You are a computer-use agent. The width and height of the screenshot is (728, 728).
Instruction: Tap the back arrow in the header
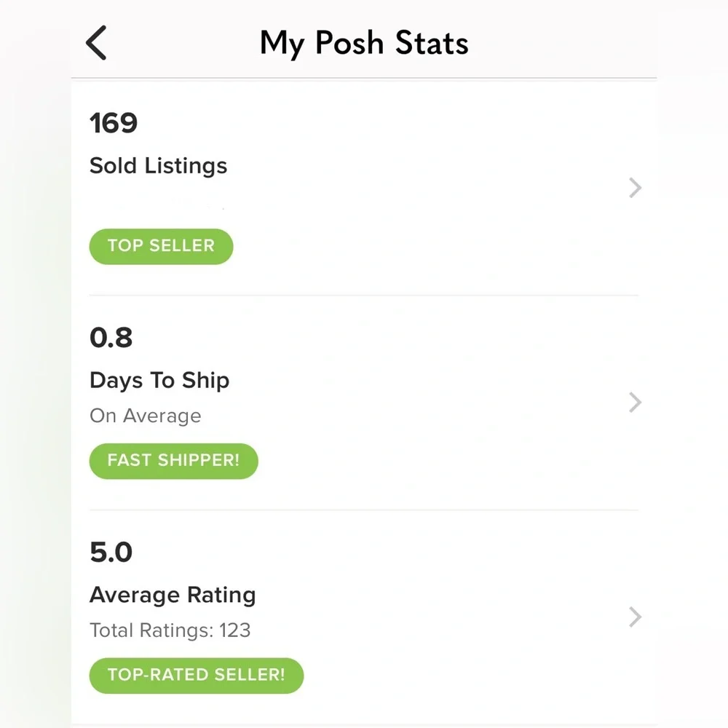coord(96,42)
